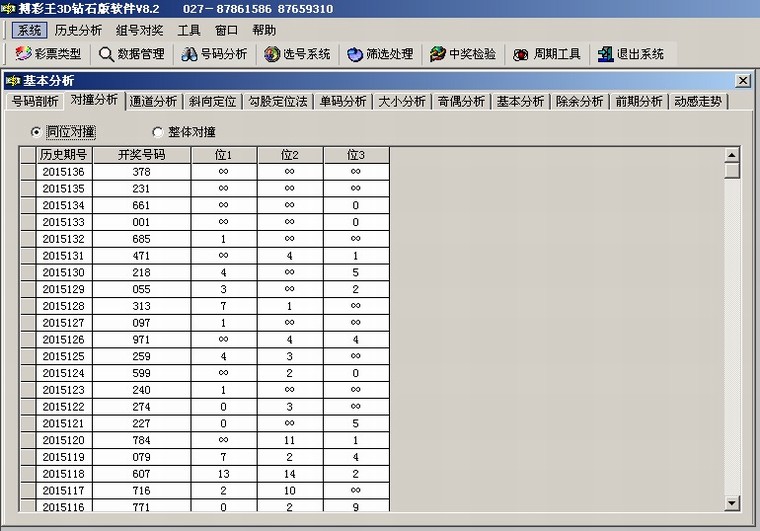Viewport: 760px width, 531px height.
Task: Click the 彩票类型 toolbar icon
Action: point(24,54)
